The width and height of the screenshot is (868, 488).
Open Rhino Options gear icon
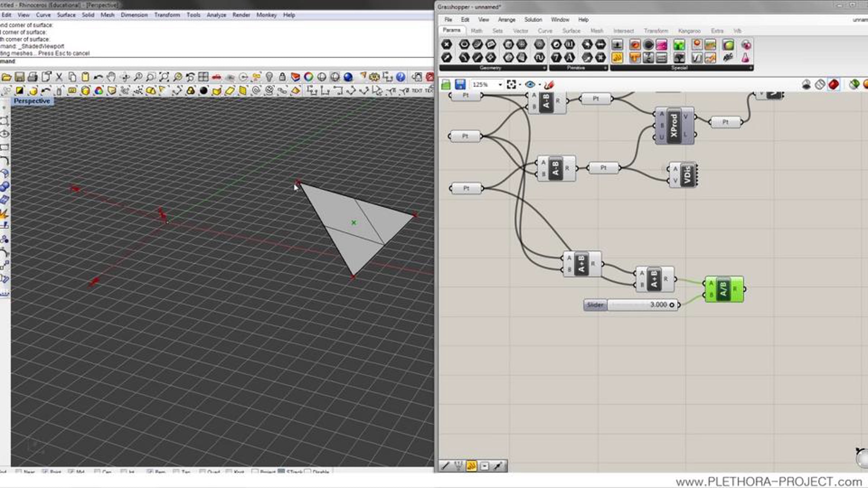coord(374,77)
